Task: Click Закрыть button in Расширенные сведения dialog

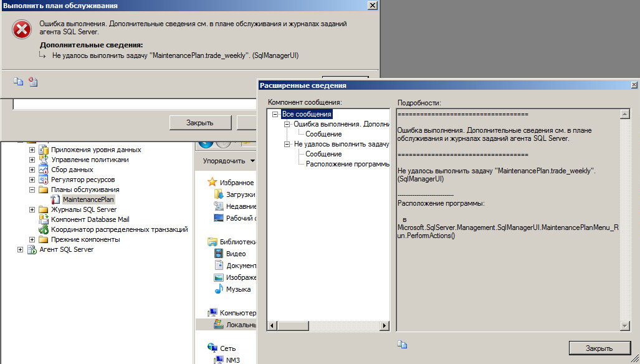Action: (599, 348)
